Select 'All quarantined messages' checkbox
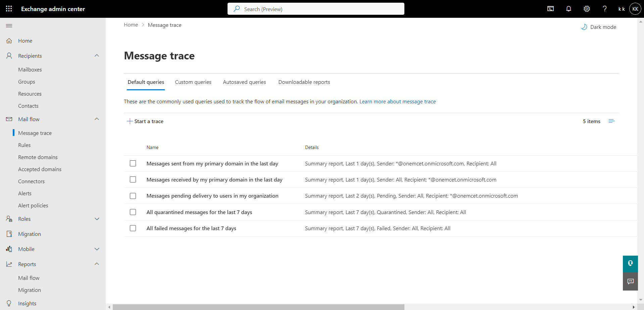 tap(133, 212)
